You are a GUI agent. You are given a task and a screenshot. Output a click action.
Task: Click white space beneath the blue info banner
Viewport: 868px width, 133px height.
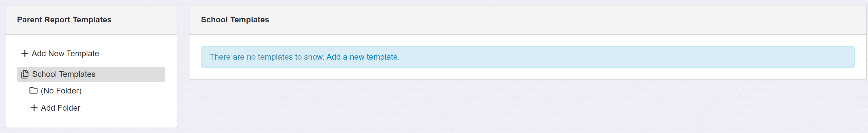click(x=505, y=74)
